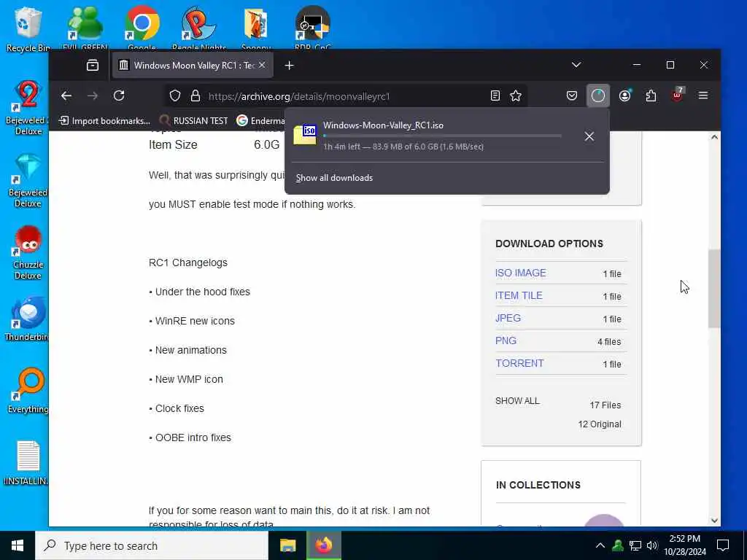Bookmark this page with the star icon
The height and width of the screenshot is (560, 747).
coord(516,96)
